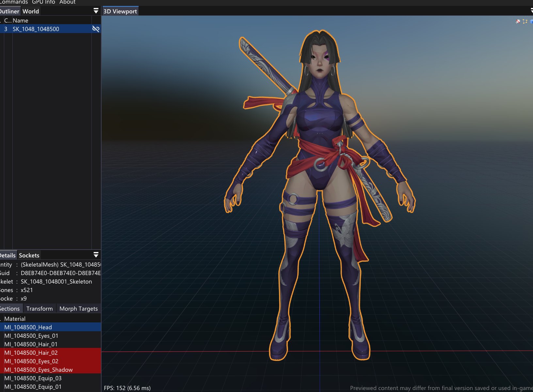
Task: Select the MI_1048500_Hair_02 material section
Action: click(x=31, y=353)
